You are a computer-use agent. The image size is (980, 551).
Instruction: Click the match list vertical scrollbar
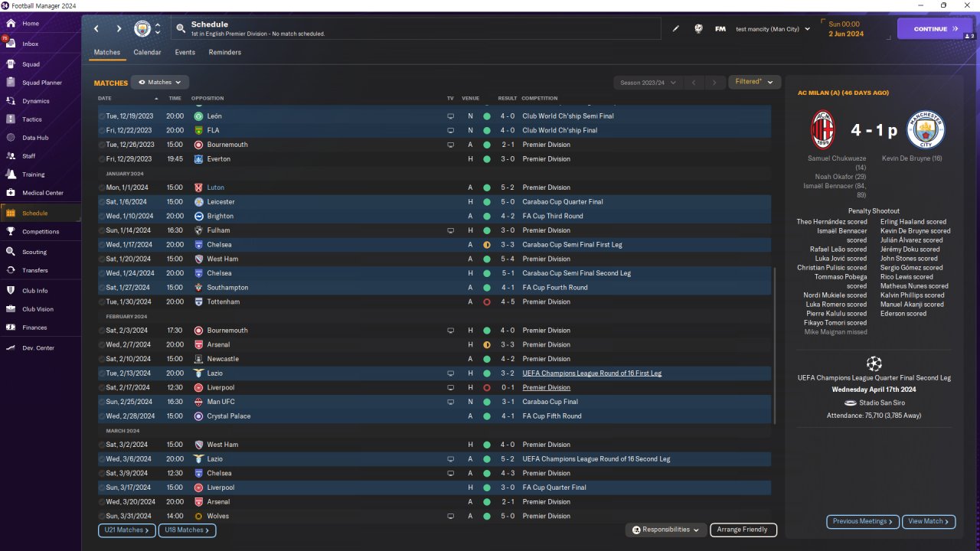pyautogui.click(x=775, y=346)
